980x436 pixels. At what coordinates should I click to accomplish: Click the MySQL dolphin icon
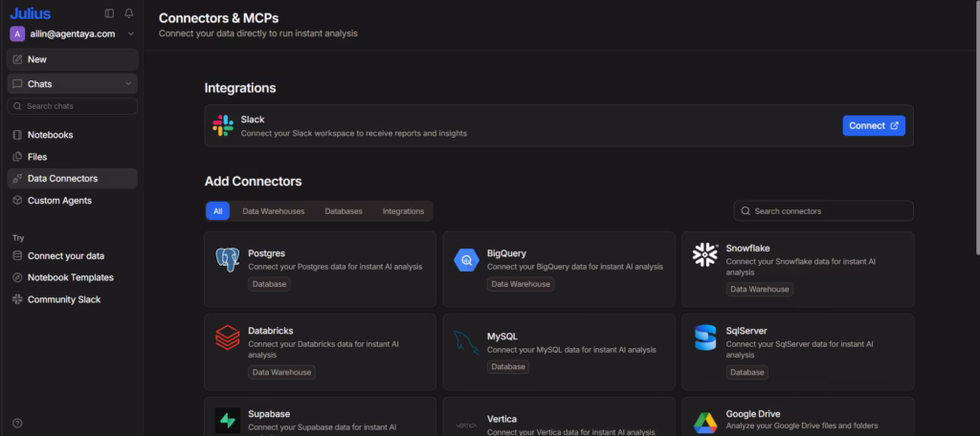coord(466,342)
